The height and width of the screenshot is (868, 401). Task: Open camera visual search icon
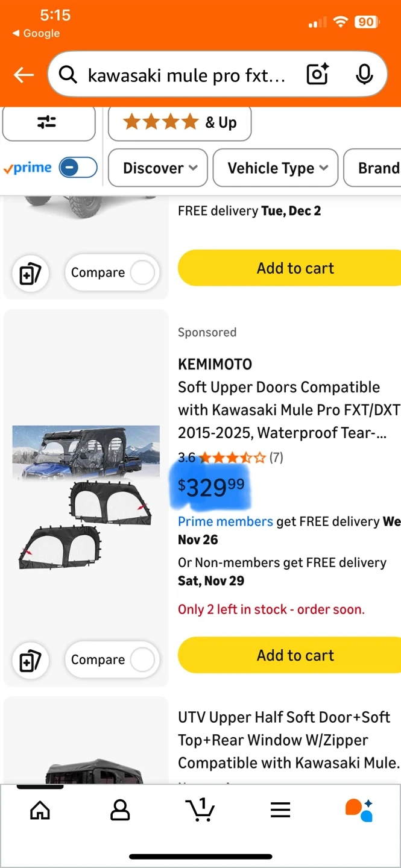point(317,74)
